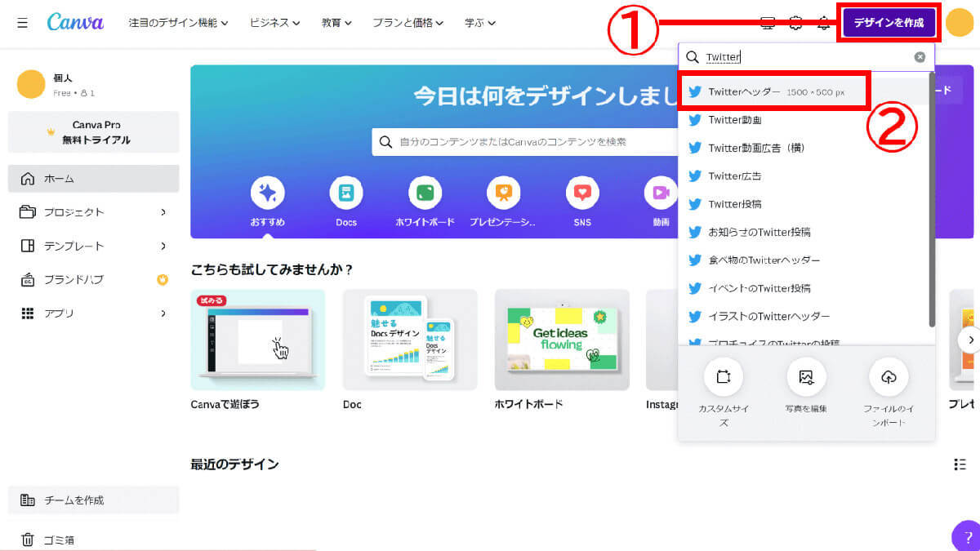Expand the 学ぶ dropdown menu
The width and height of the screenshot is (980, 551).
coord(480,23)
